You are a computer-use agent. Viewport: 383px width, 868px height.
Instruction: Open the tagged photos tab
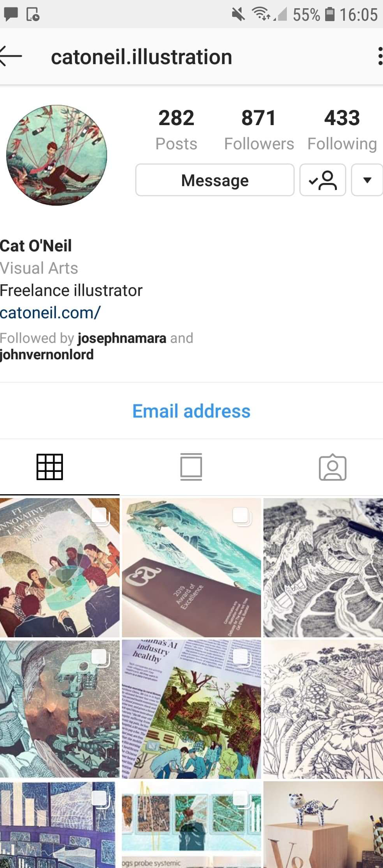(x=333, y=467)
